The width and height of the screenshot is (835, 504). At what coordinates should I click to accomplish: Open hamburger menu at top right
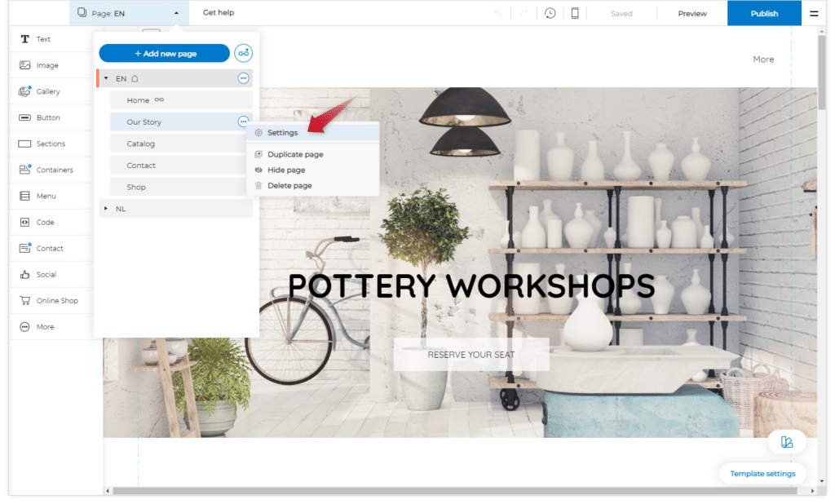coord(814,13)
